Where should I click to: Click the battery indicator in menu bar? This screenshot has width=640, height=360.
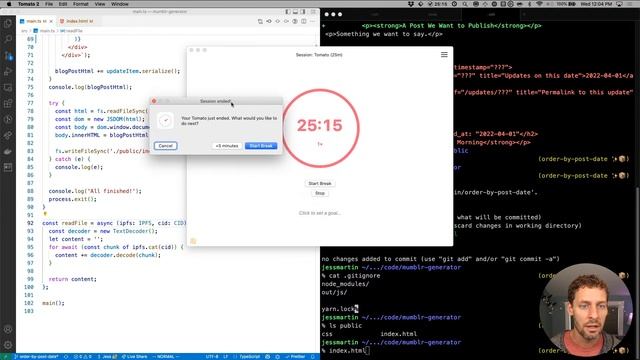[x=566, y=4]
